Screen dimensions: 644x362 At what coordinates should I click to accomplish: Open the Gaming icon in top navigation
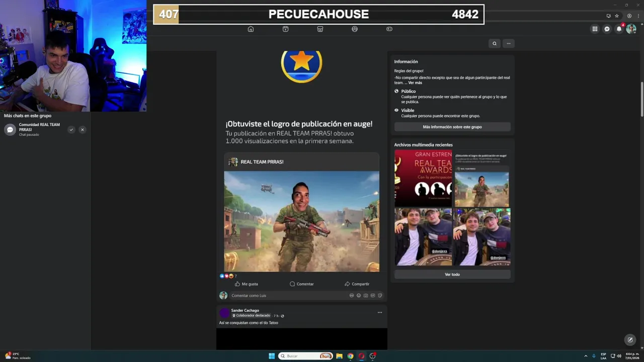(x=389, y=29)
